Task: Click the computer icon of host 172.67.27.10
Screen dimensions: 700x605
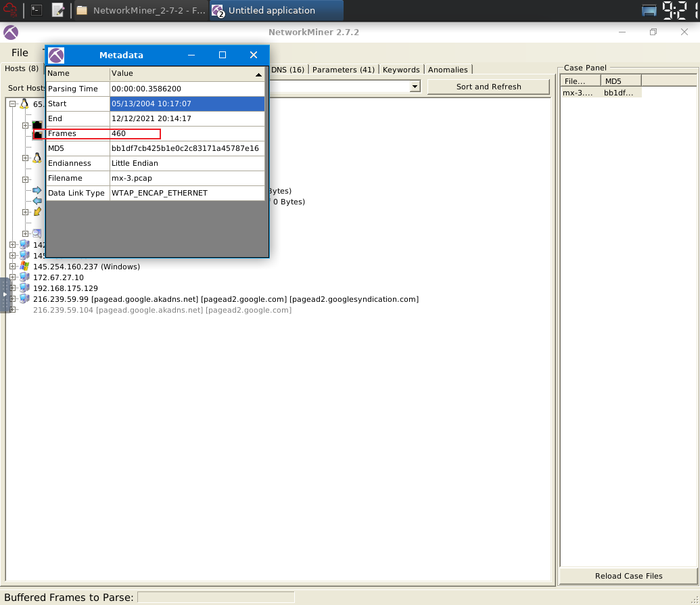Action: coord(24,277)
